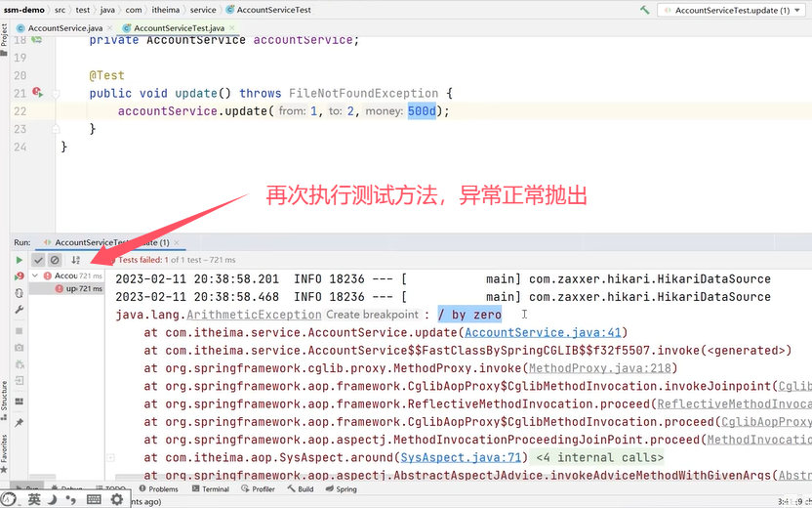Image resolution: width=812 pixels, height=508 pixels.
Task: Open the Structure tool window side tab
Action: coord(4,401)
